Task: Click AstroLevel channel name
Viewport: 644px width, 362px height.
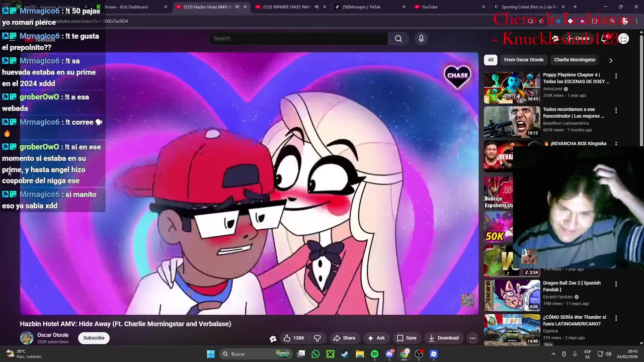Action: point(552,88)
